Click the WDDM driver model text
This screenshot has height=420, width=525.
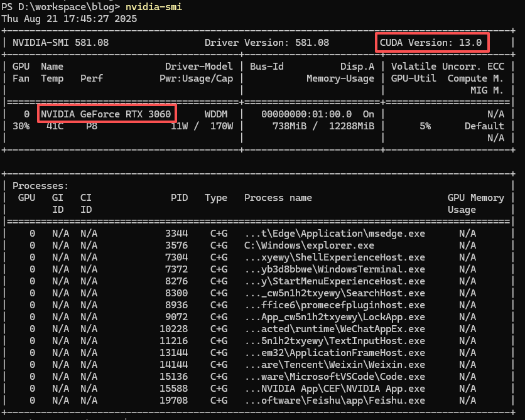pyautogui.click(x=216, y=114)
